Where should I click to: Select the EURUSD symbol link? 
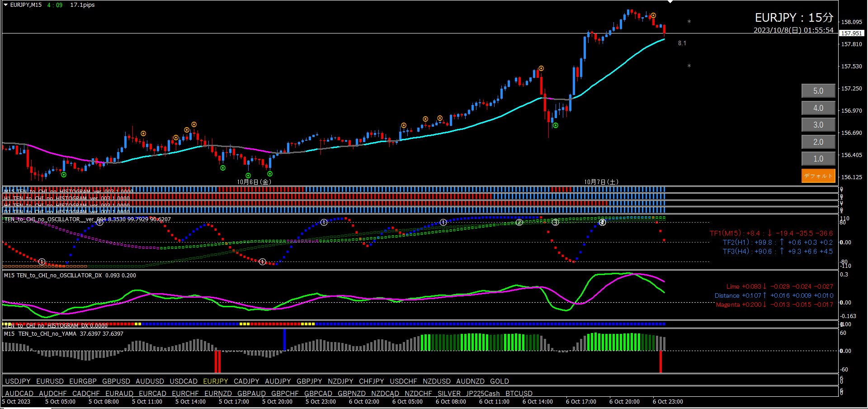[x=50, y=381]
